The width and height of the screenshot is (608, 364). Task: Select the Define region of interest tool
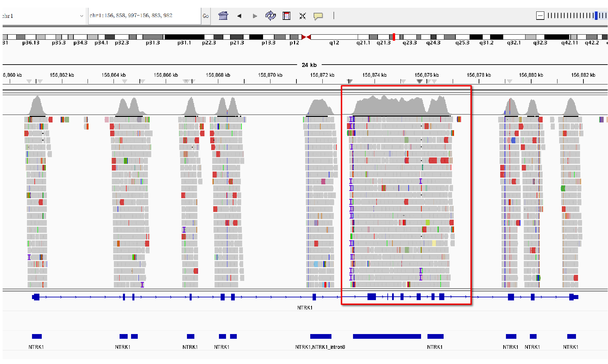pos(286,16)
